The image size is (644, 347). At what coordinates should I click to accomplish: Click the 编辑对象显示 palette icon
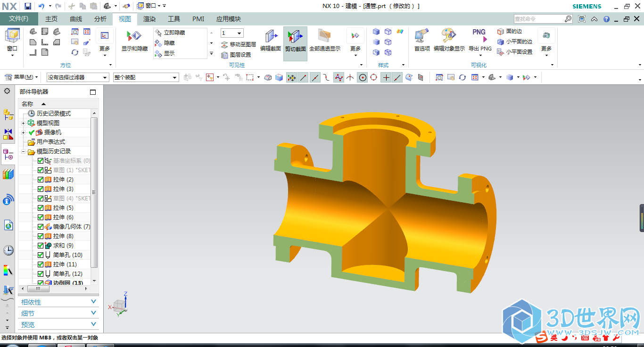(x=449, y=36)
